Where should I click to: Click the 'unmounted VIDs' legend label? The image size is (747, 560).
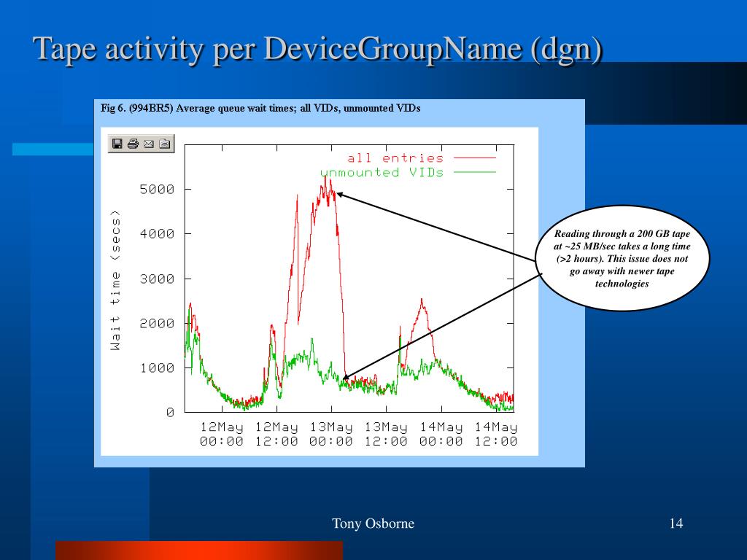pos(382,172)
